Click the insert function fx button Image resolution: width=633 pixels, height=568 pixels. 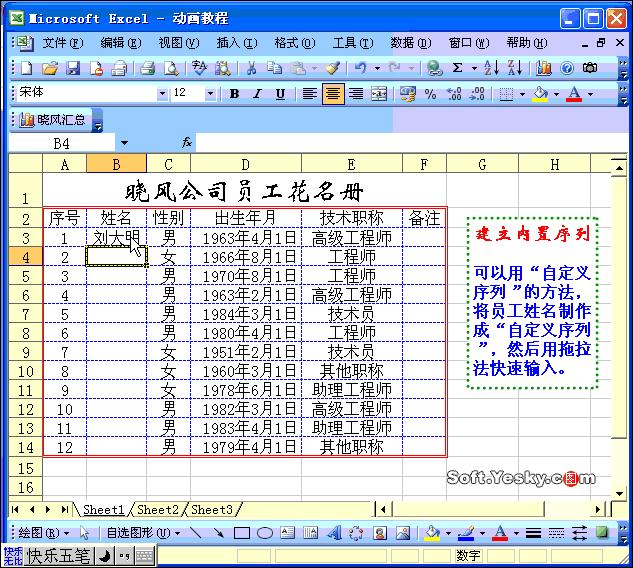tap(187, 143)
